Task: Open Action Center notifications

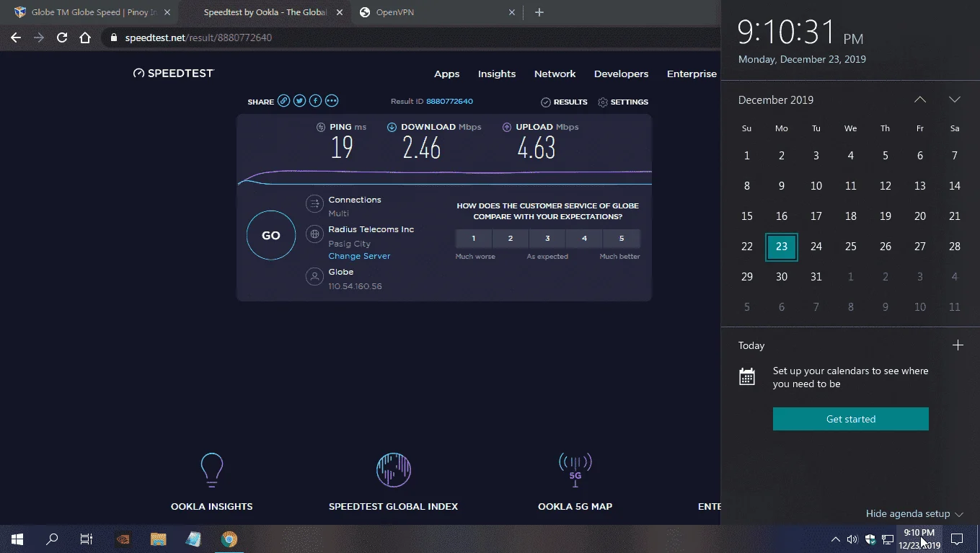Action: coord(957,539)
